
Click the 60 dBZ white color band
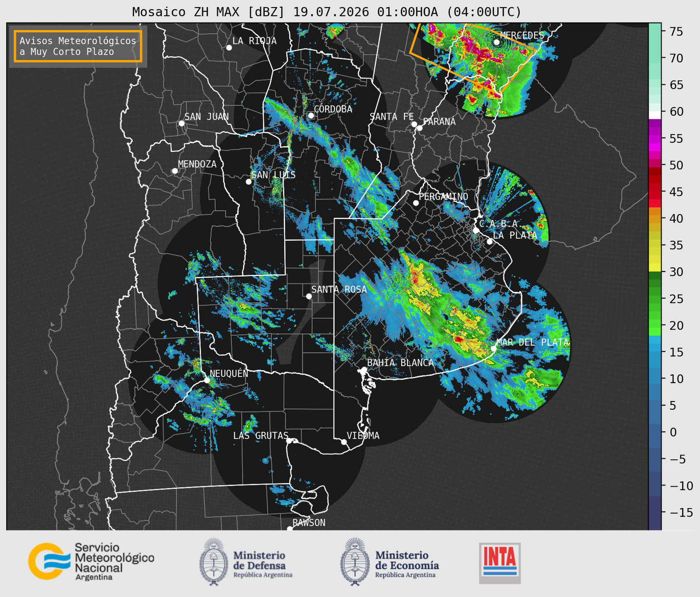point(655,115)
